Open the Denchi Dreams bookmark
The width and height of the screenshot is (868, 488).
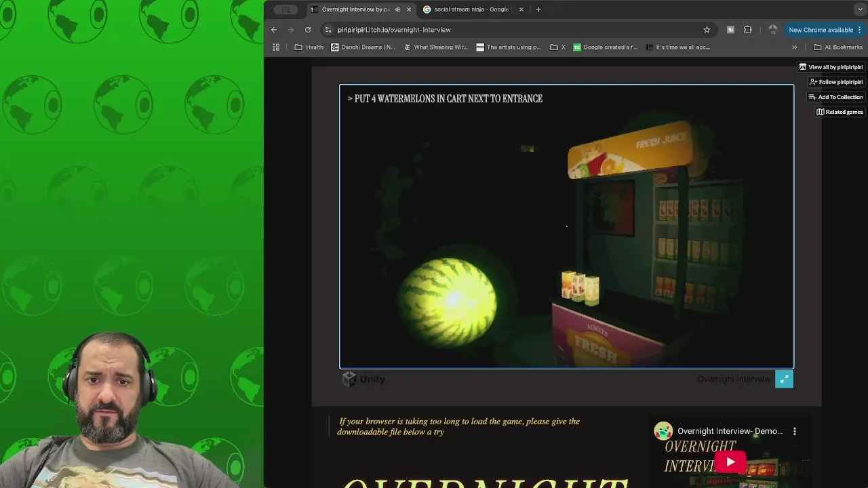(x=363, y=47)
